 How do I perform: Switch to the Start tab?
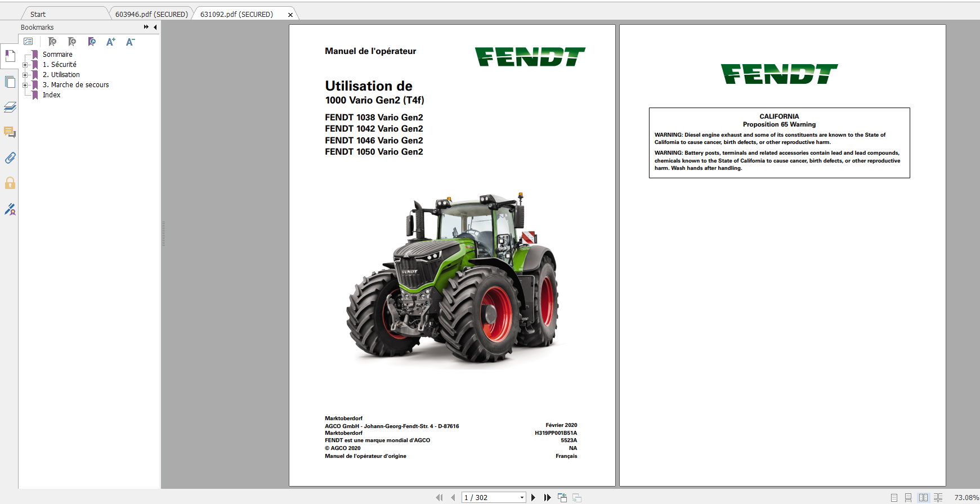coord(38,14)
